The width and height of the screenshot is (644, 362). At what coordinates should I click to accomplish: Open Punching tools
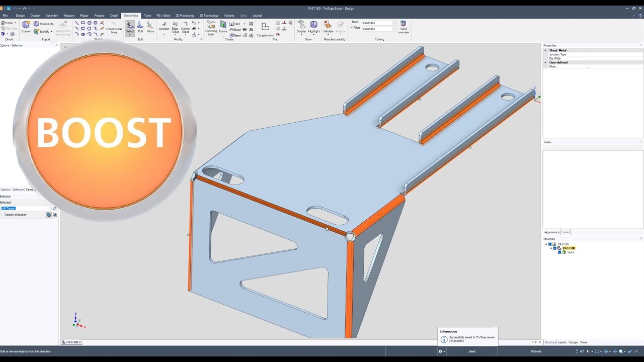[211, 28]
